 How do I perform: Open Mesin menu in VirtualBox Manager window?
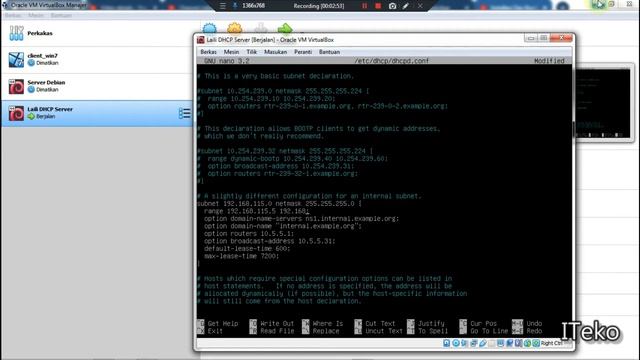click(x=36, y=16)
